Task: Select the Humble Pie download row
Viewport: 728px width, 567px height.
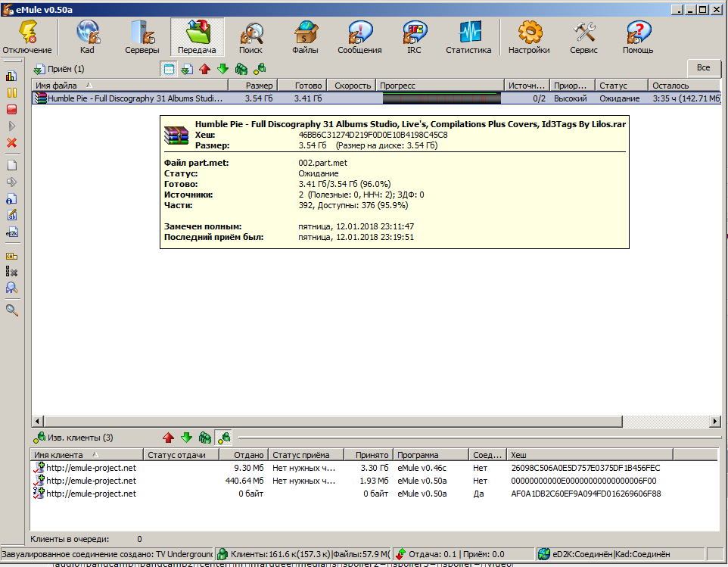Action: [376, 98]
